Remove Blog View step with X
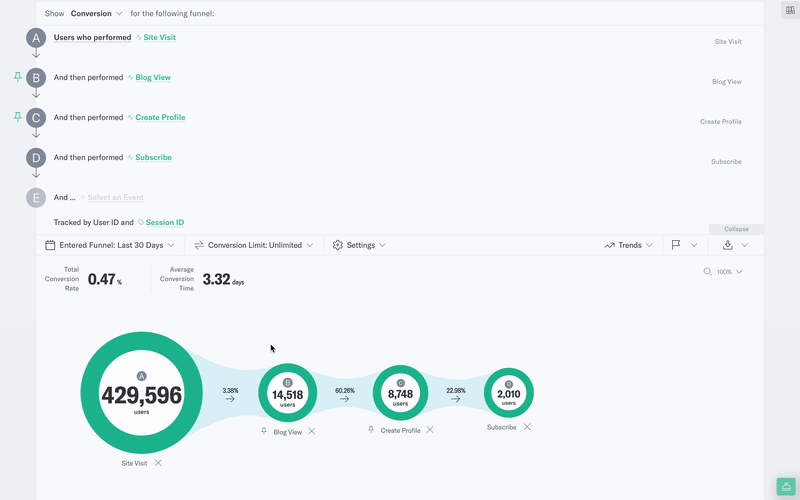The height and width of the screenshot is (500, 800). tap(312, 431)
